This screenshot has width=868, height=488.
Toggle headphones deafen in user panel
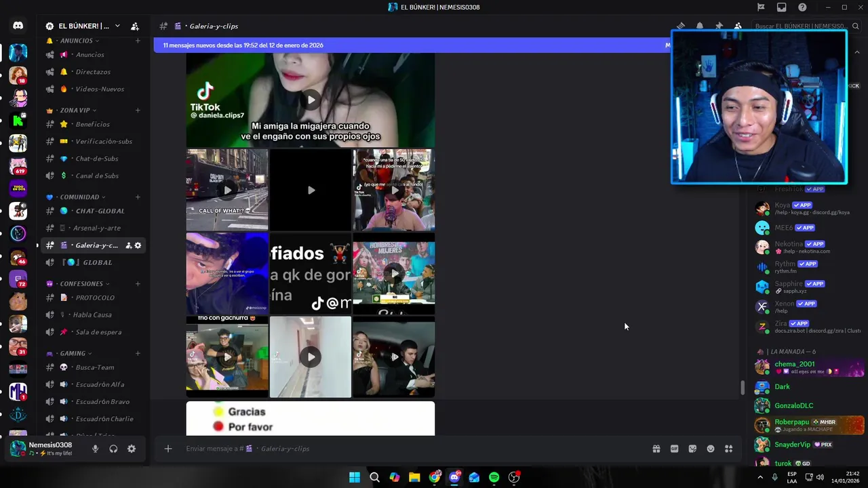pyautogui.click(x=113, y=449)
